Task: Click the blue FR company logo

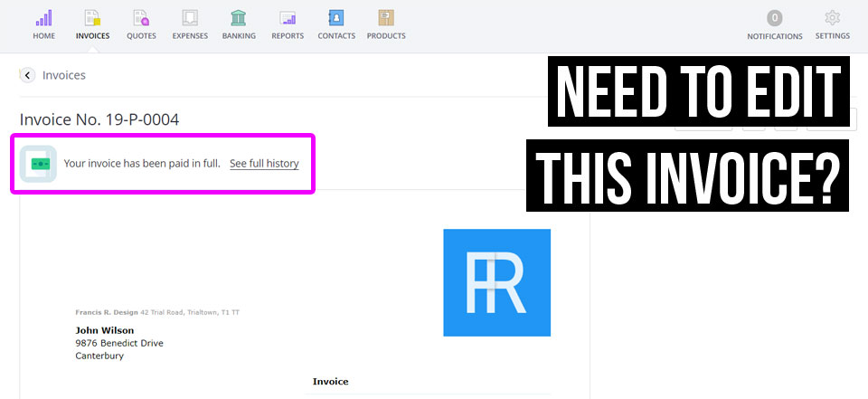Action: click(x=496, y=282)
